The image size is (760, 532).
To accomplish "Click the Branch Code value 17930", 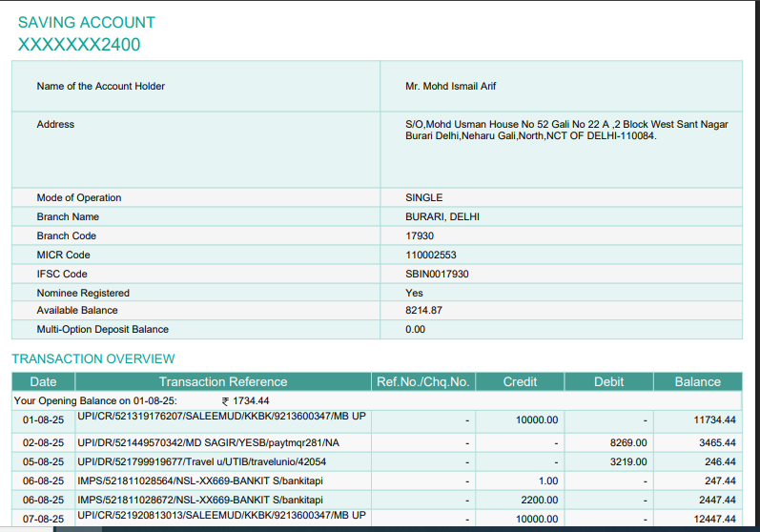I will 420,236.
